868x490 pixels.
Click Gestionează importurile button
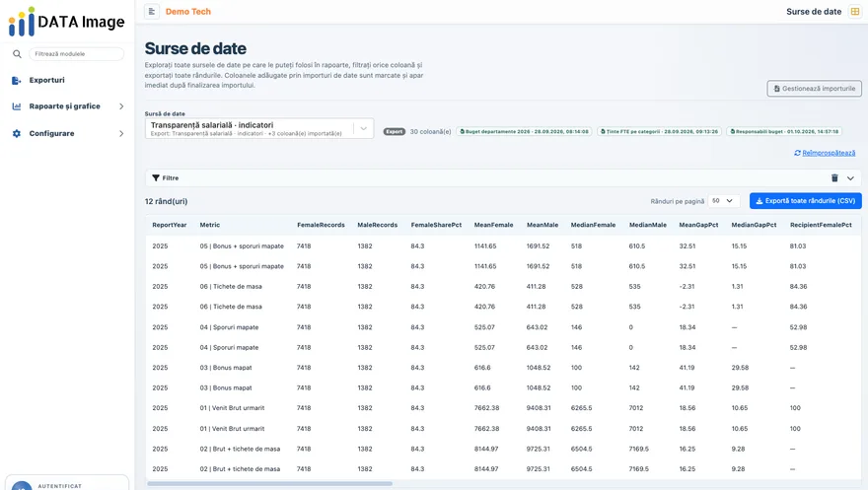coord(815,89)
